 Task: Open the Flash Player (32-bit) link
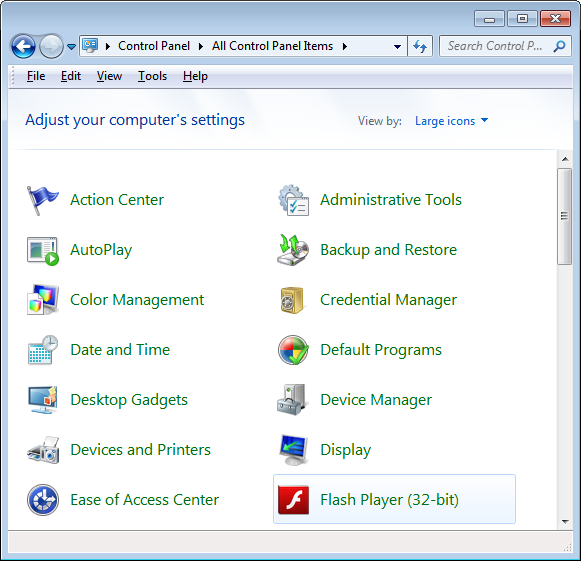389,500
